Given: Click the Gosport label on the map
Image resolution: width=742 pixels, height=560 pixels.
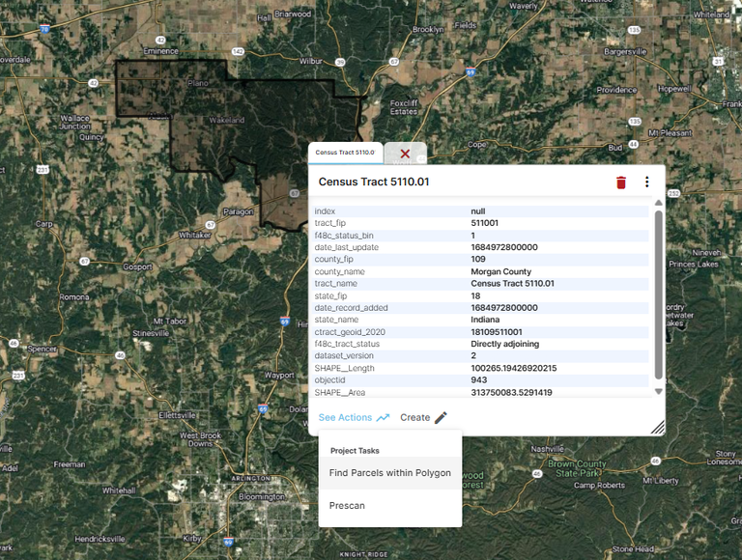Looking at the screenshot, I should (x=138, y=266).
